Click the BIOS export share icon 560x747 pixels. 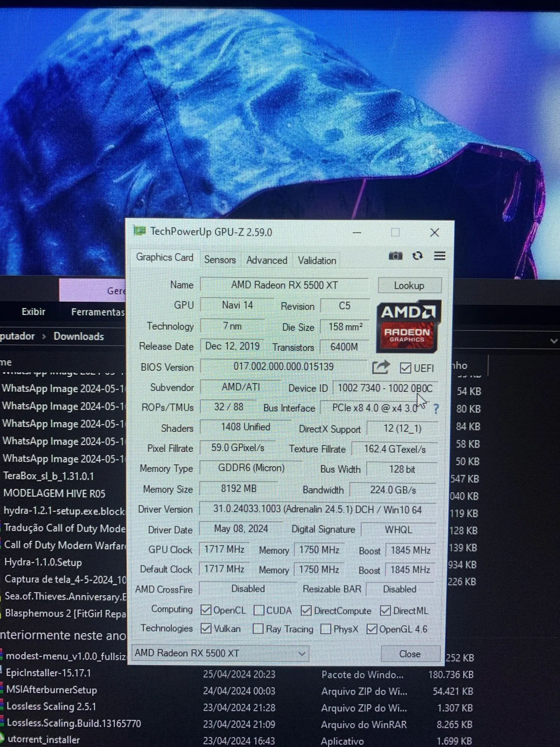click(x=381, y=367)
